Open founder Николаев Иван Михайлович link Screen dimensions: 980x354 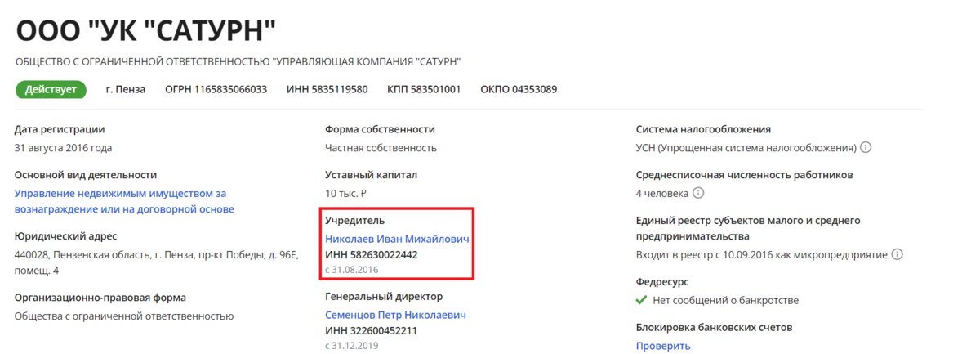click(397, 239)
